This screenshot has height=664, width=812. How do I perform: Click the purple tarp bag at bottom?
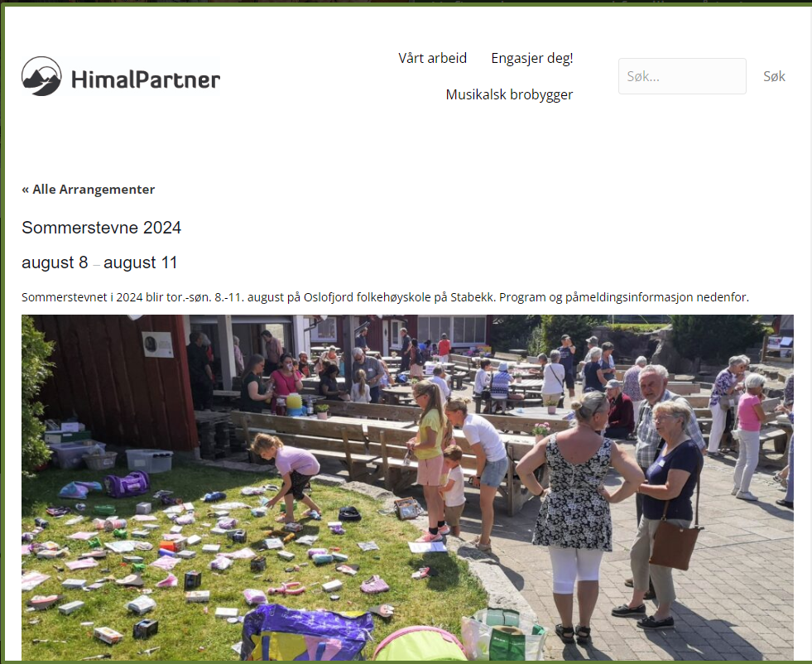click(306, 634)
